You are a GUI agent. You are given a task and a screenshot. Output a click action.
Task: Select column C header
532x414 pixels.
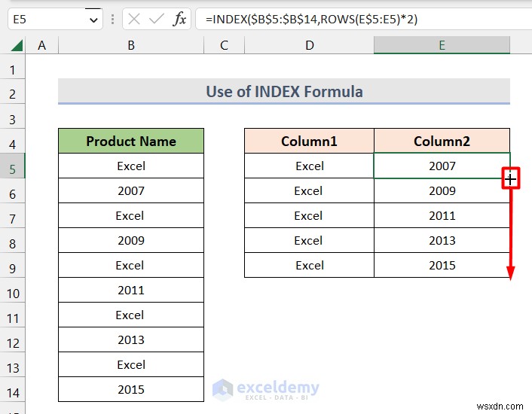pos(224,45)
